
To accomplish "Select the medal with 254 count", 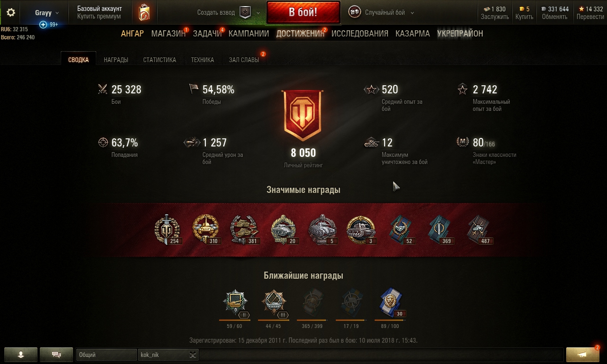I will pyautogui.click(x=167, y=230).
